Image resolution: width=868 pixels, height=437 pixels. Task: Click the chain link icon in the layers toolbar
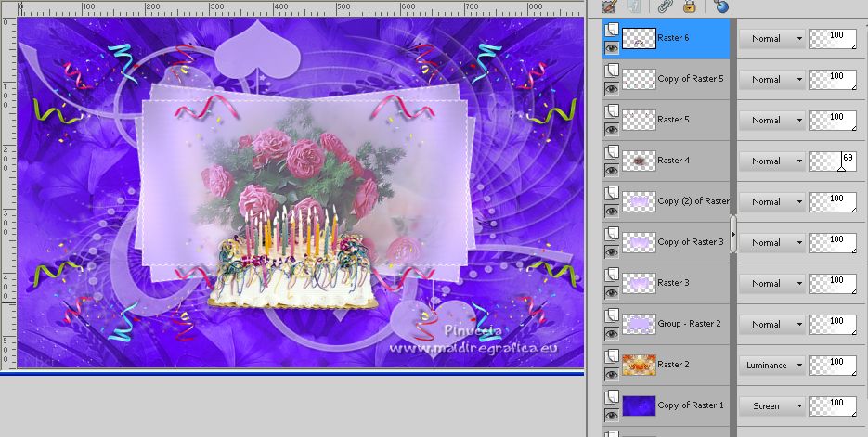click(x=664, y=6)
